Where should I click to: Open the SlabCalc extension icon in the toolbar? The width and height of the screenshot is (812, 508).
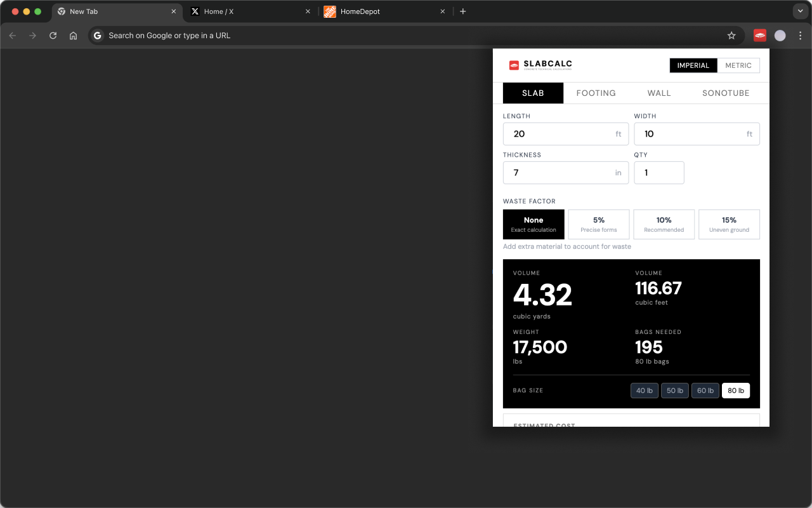click(x=759, y=36)
